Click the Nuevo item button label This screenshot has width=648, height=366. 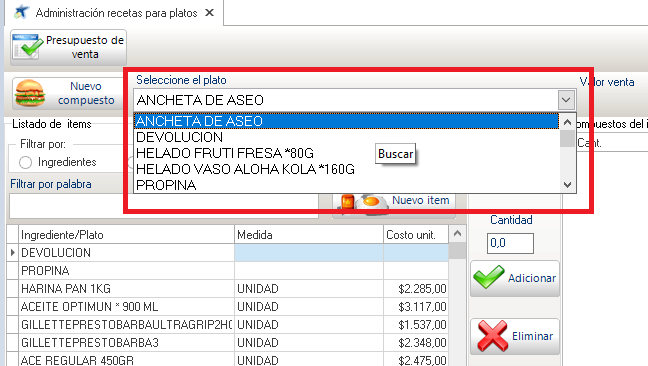click(421, 200)
